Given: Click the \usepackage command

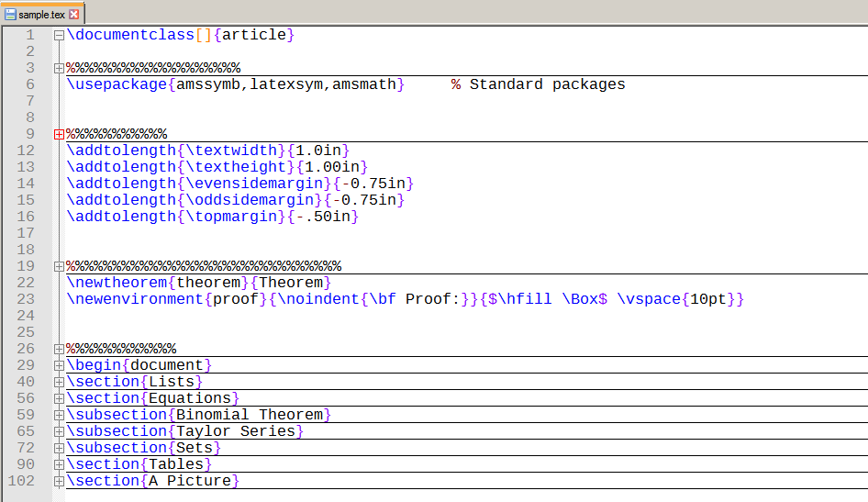Looking at the screenshot, I should click(117, 84).
